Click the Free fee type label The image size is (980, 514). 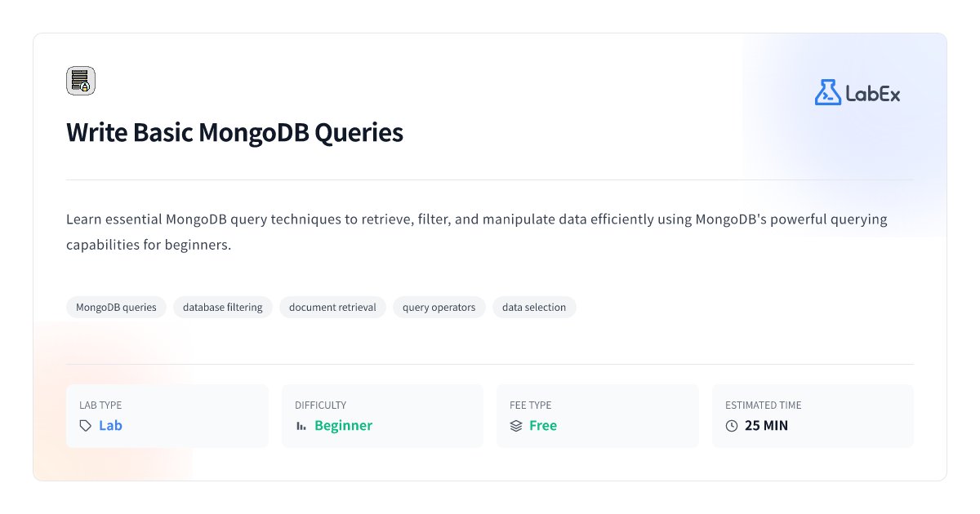pos(543,425)
